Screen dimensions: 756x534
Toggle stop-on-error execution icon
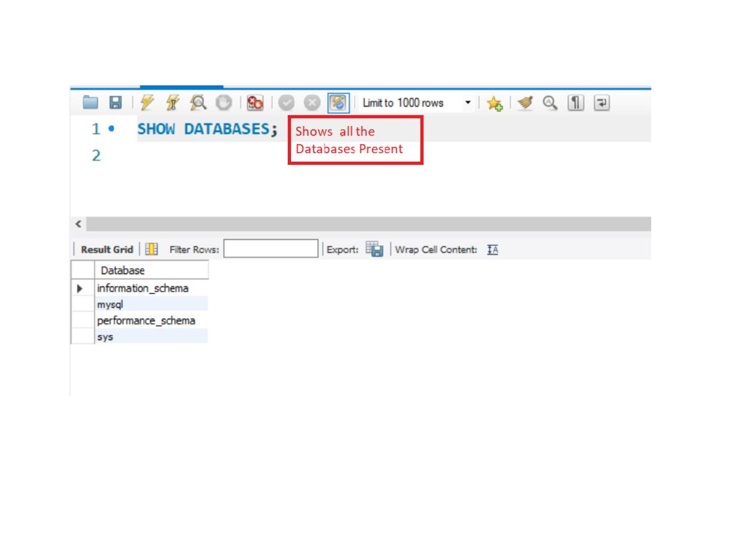(255, 103)
